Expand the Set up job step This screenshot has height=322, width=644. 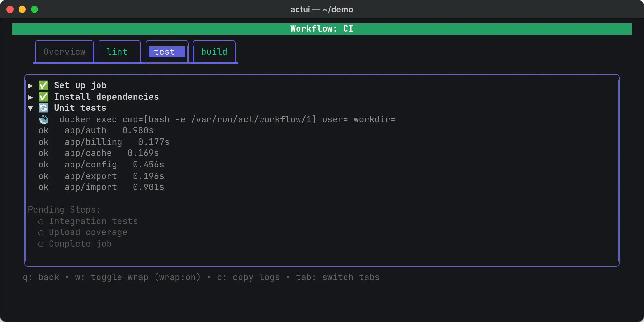30,86
